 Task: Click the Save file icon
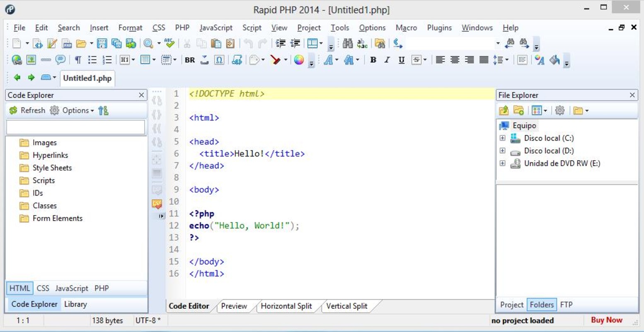tap(102, 44)
